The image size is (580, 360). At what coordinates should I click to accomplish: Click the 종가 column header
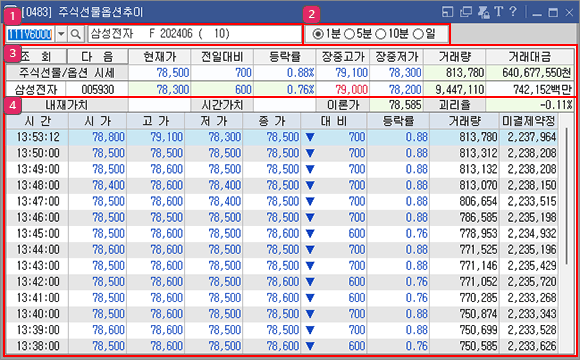(272, 121)
